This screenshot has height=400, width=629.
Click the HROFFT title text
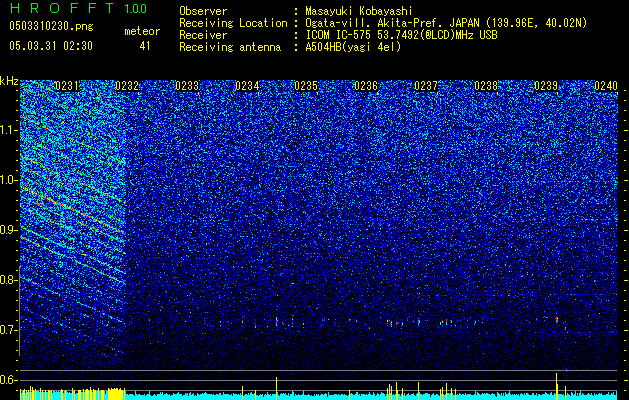tap(62, 8)
